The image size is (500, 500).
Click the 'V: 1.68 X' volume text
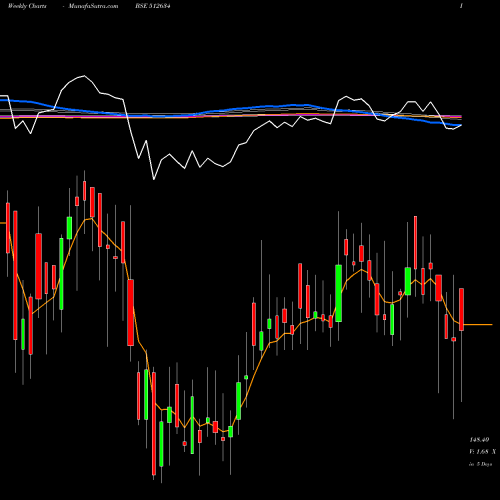pyautogui.click(x=482, y=452)
